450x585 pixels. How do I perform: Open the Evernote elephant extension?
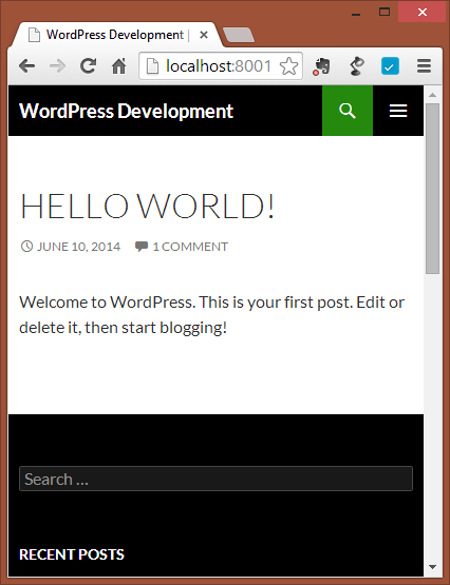click(x=322, y=67)
